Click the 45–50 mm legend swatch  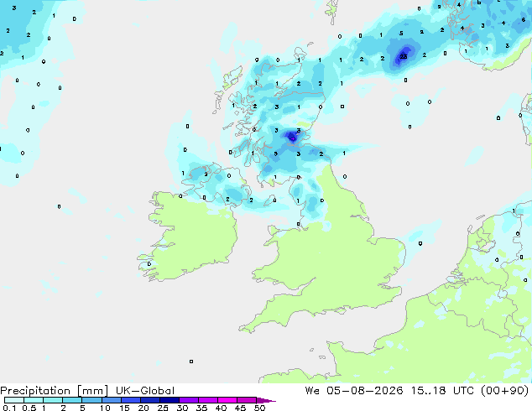[x=247, y=400]
